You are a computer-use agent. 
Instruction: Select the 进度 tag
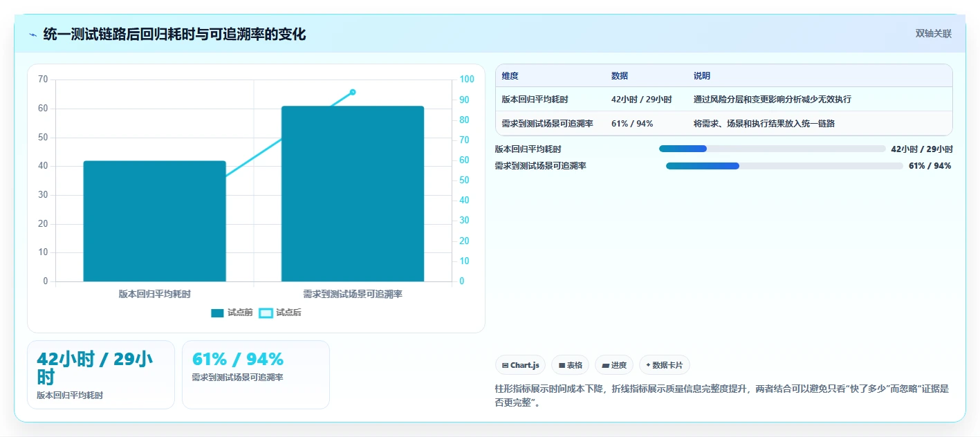click(614, 365)
